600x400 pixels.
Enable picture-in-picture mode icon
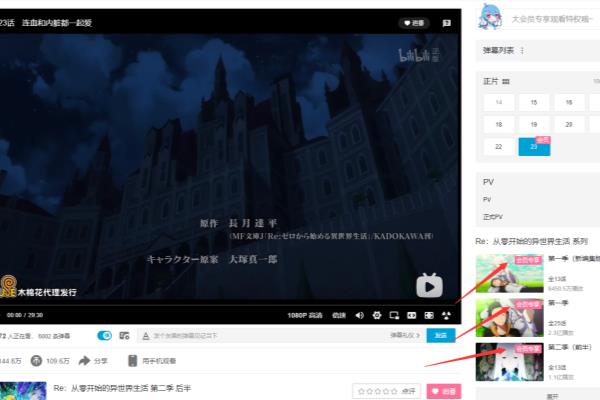394,315
